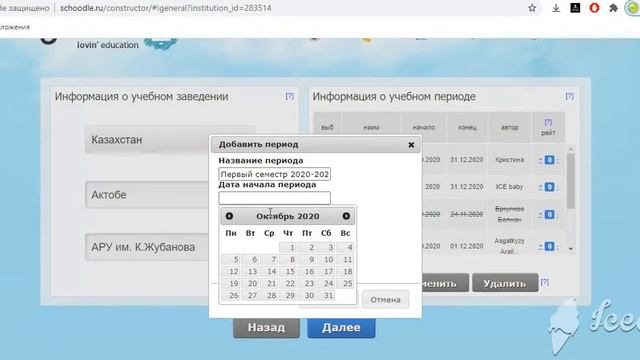Pick October 15 in the calendar

(x=288, y=271)
